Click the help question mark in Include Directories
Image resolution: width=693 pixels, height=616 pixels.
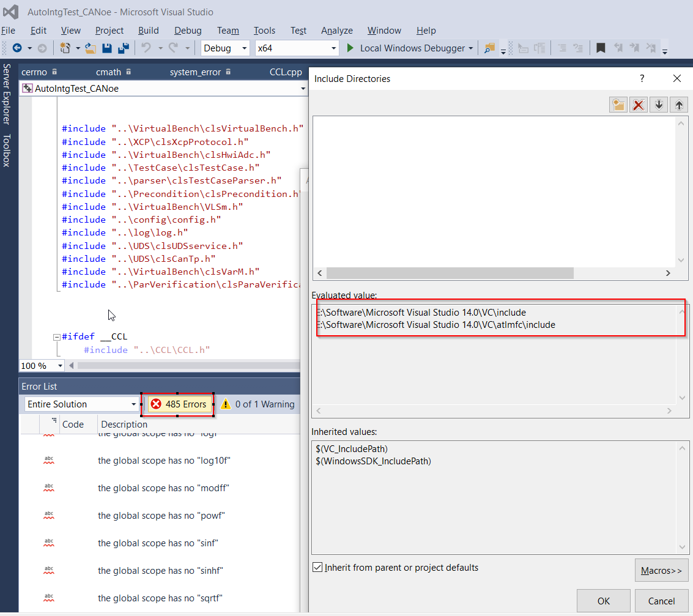coord(642,79)
